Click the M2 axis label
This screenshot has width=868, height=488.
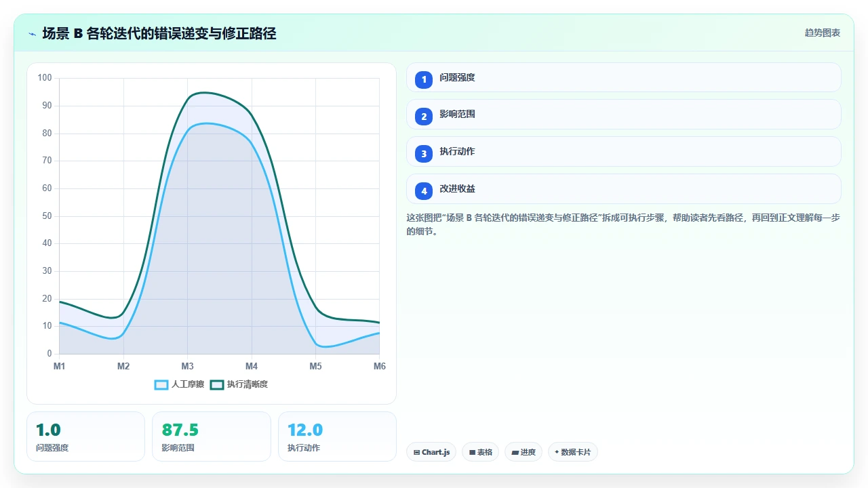123,366
